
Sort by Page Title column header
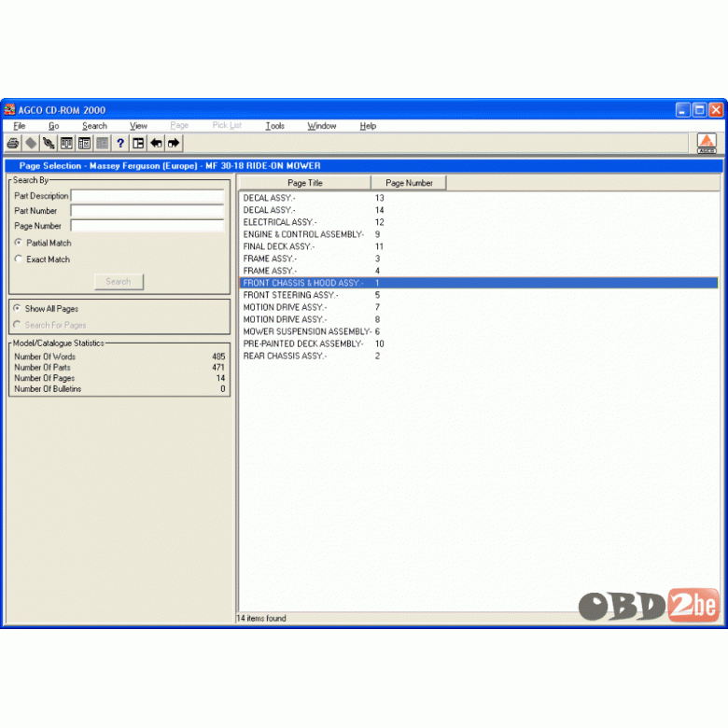[305, 183]
